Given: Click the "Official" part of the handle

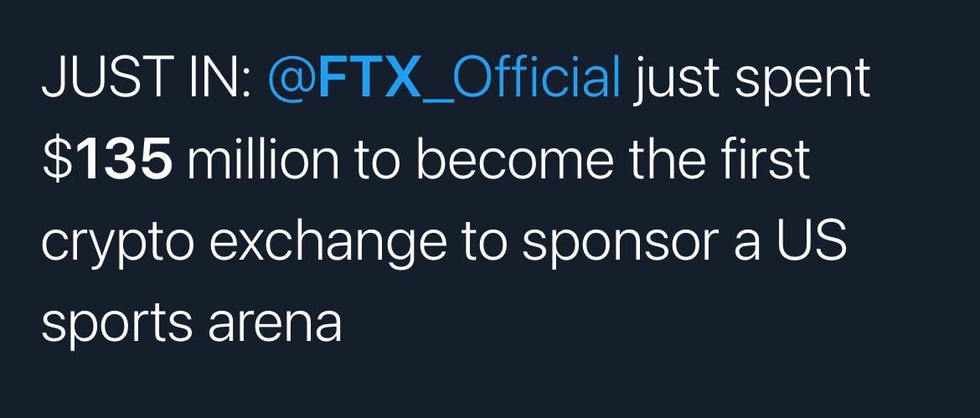Looking at the screenshot, I should tap(536, 77).
